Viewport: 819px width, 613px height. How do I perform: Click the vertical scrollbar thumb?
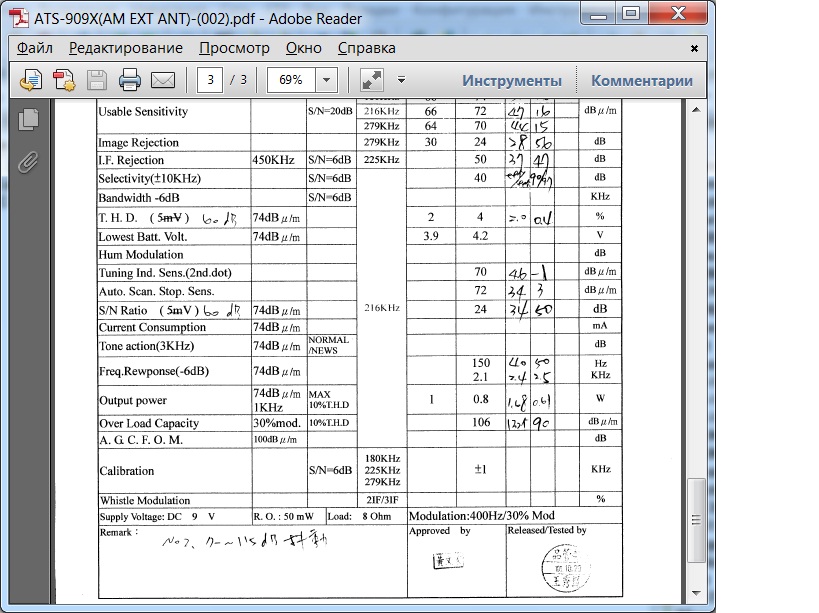[x=696, y=520]
